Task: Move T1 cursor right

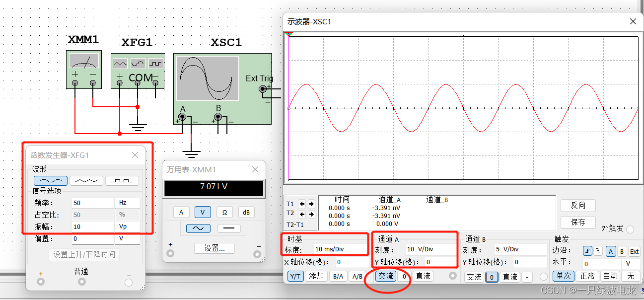Action: (x=311, y=204)
